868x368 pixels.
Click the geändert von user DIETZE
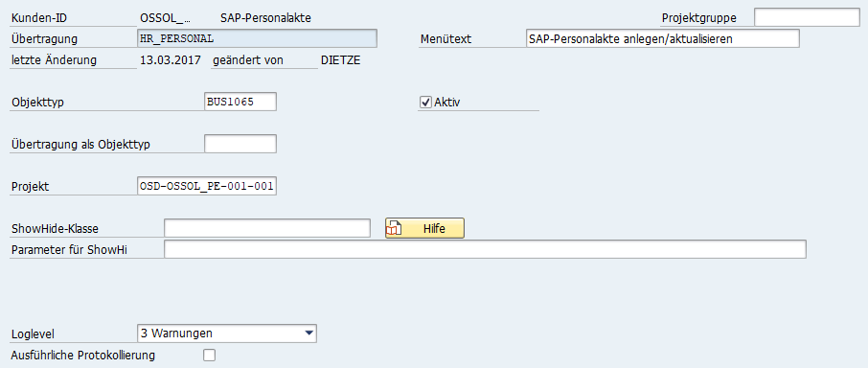tap(340, 60)
